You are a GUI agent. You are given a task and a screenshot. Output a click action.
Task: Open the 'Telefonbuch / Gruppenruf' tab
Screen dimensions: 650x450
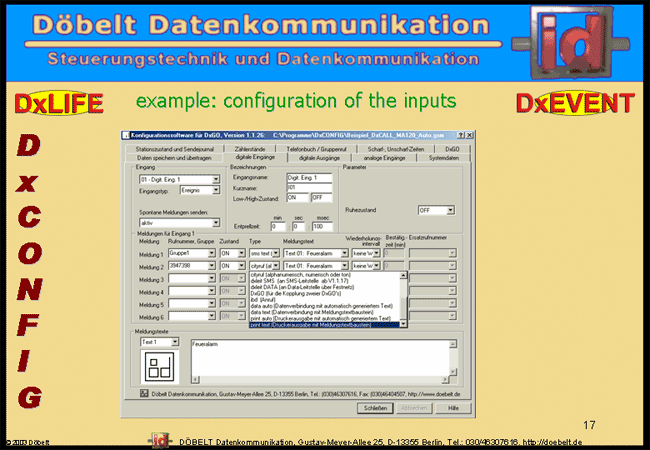tap(316, 149)
